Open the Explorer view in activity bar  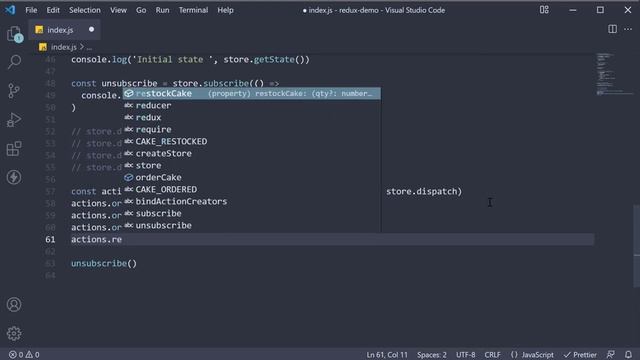[14, 34]
